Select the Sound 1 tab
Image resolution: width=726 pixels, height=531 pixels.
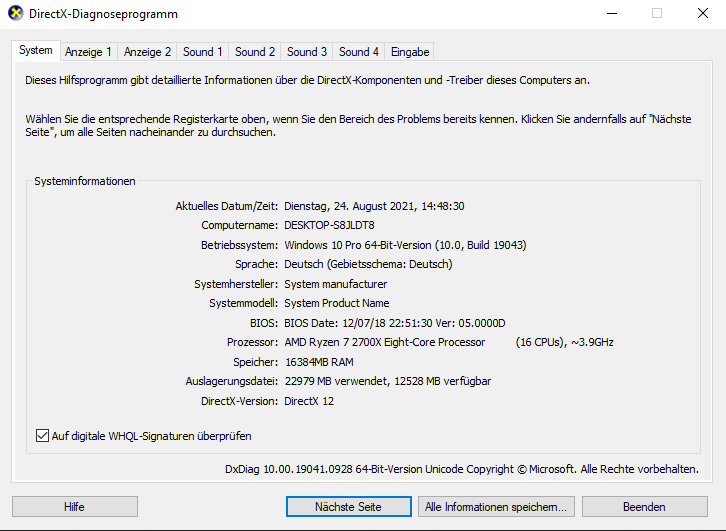203,52
